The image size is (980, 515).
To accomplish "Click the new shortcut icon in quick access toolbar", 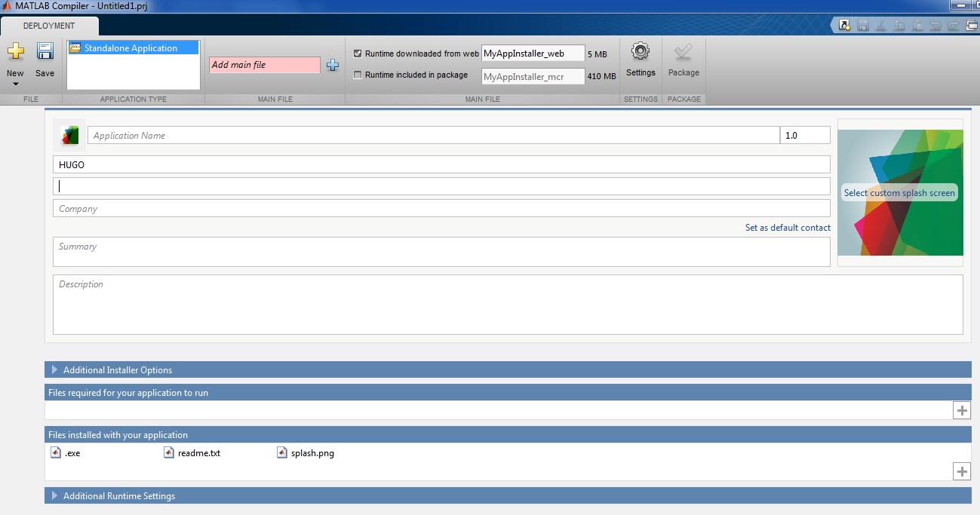I will click(845, 25).
